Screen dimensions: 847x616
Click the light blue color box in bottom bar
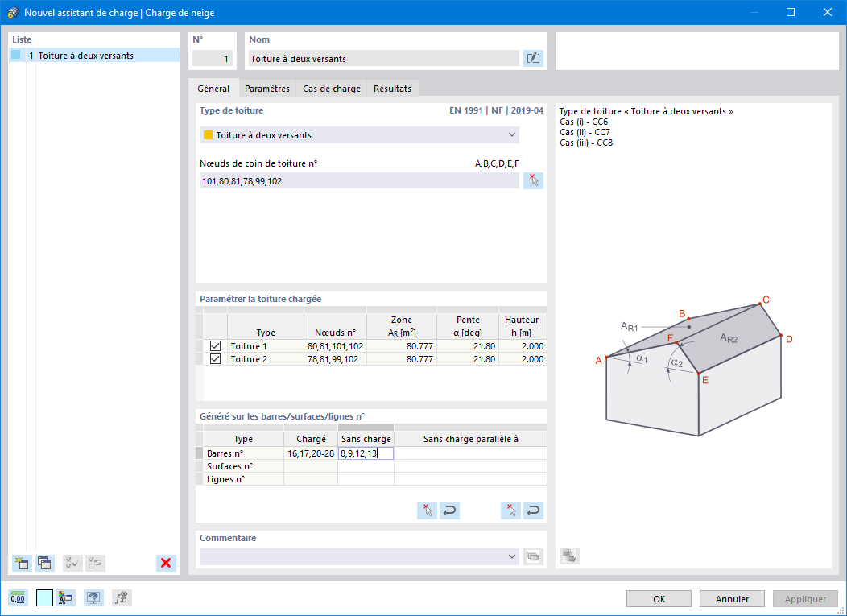click(x=44, y=597)
